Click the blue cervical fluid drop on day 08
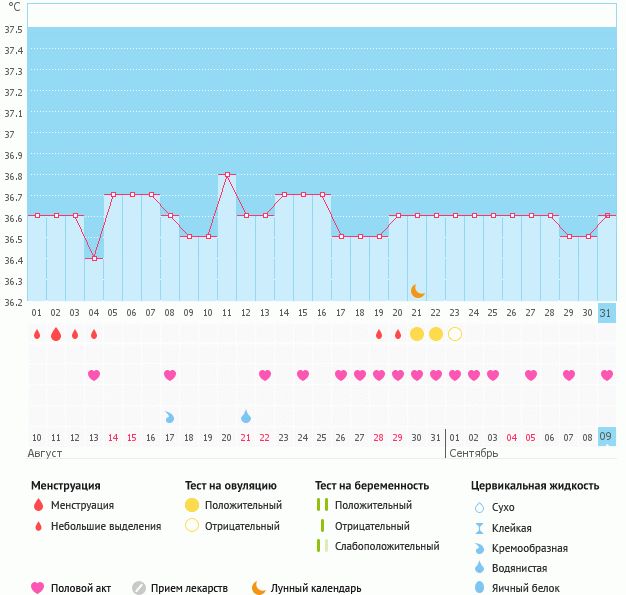 point(170,416)
